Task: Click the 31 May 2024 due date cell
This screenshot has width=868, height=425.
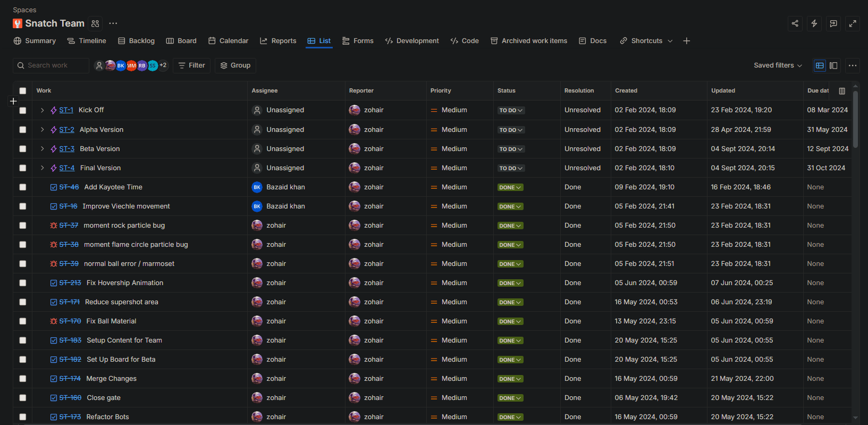Action: point(827,130)
